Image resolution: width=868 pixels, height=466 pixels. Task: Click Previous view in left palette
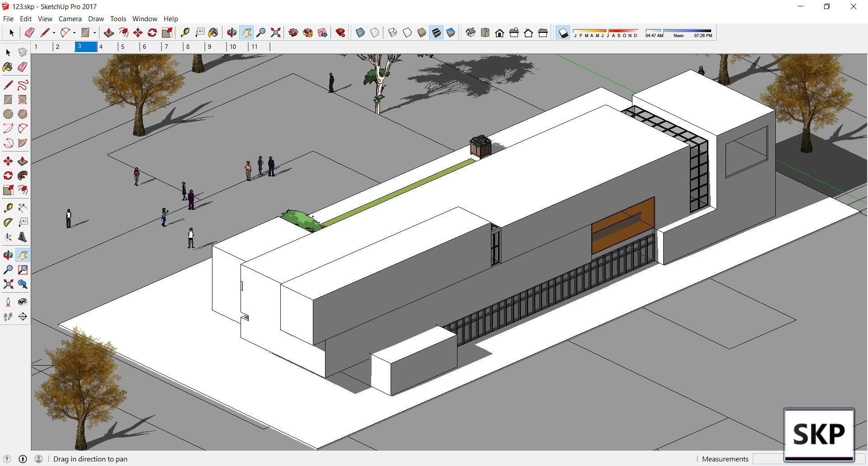coord(23,284)
